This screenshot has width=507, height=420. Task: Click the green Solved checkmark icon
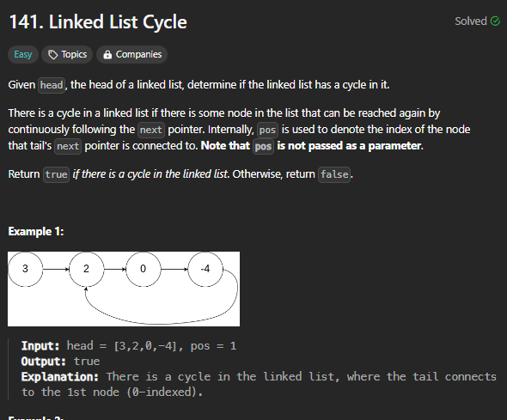(x=495, y=21)
